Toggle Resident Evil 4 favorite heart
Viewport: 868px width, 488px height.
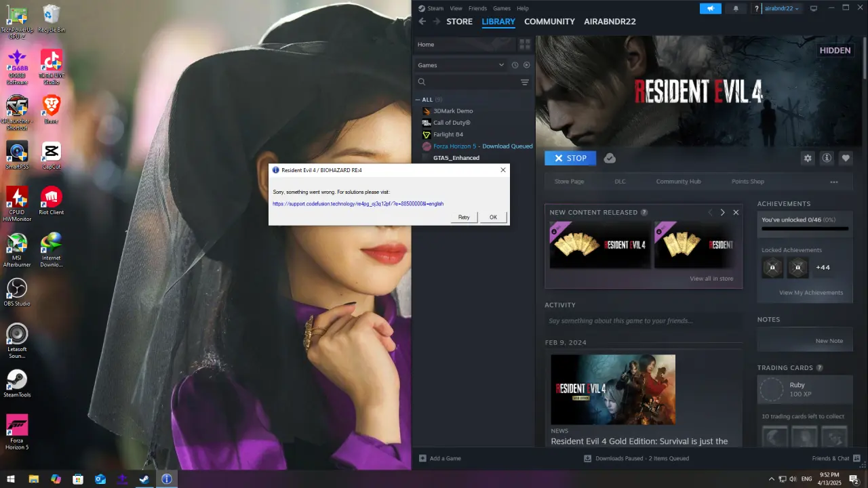846,158
